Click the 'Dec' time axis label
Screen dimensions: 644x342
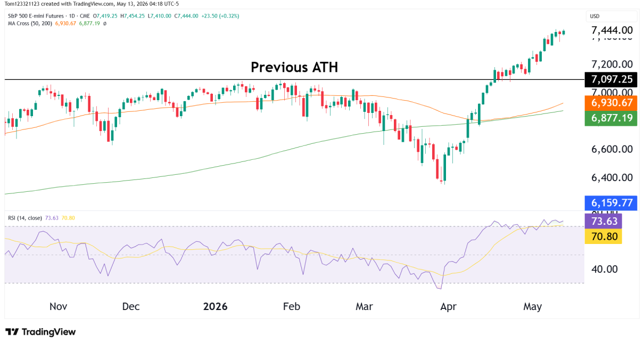click(130, 307)
